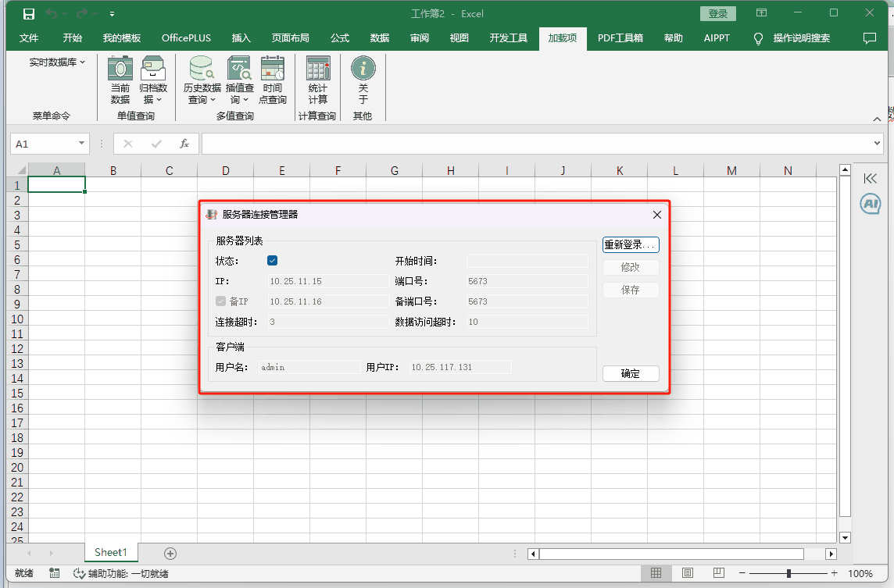
Task: Close the 服务器连接管理器 dialog
Action: point(656,214)
